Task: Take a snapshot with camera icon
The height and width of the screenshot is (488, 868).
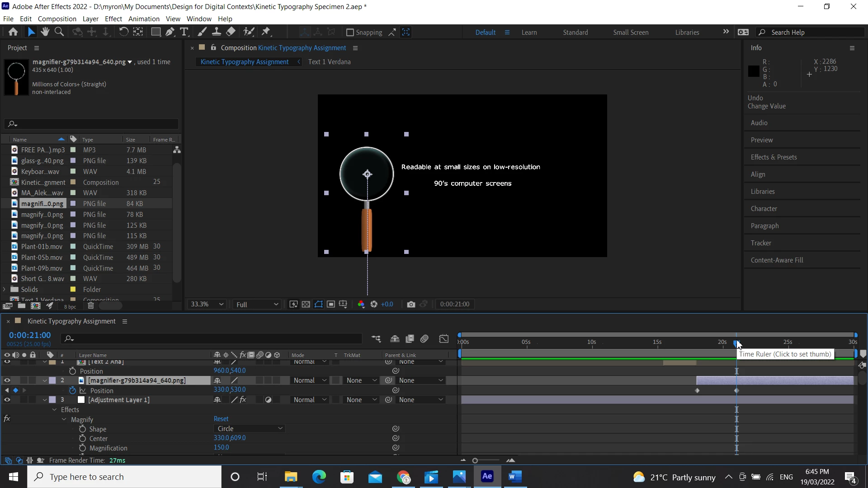Action: 410,305
